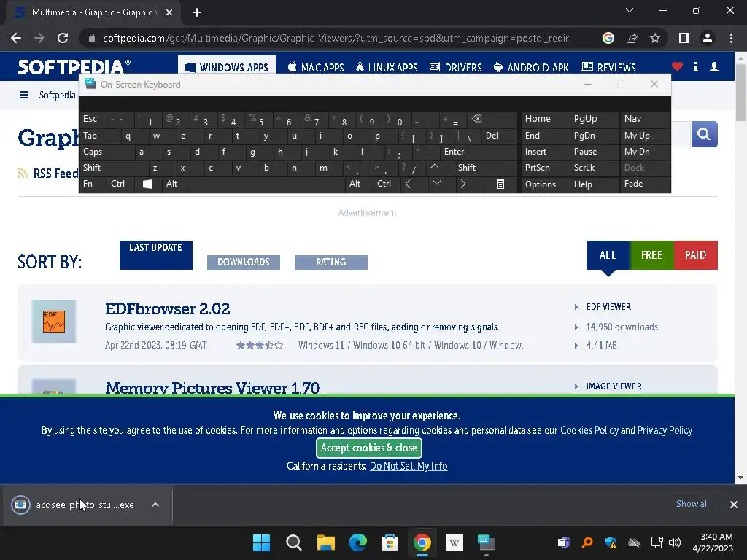
Task: Open acdsee-photo-stu exe download item
Action: pos(85,505)
